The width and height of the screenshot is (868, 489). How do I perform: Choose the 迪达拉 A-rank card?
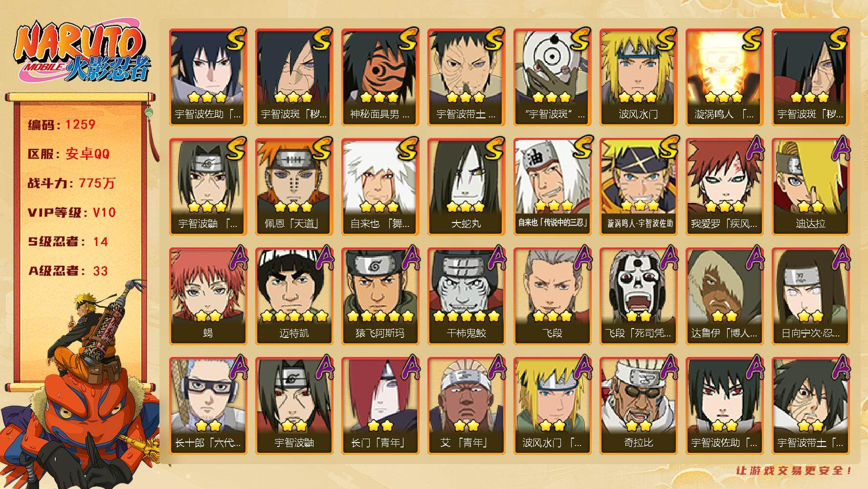[x=810, y=187]
